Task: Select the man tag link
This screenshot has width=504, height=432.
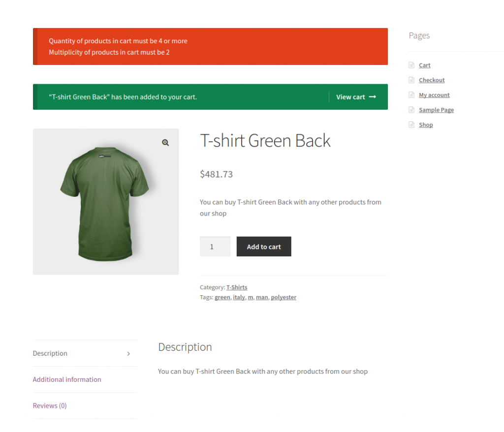Action: 262,297
